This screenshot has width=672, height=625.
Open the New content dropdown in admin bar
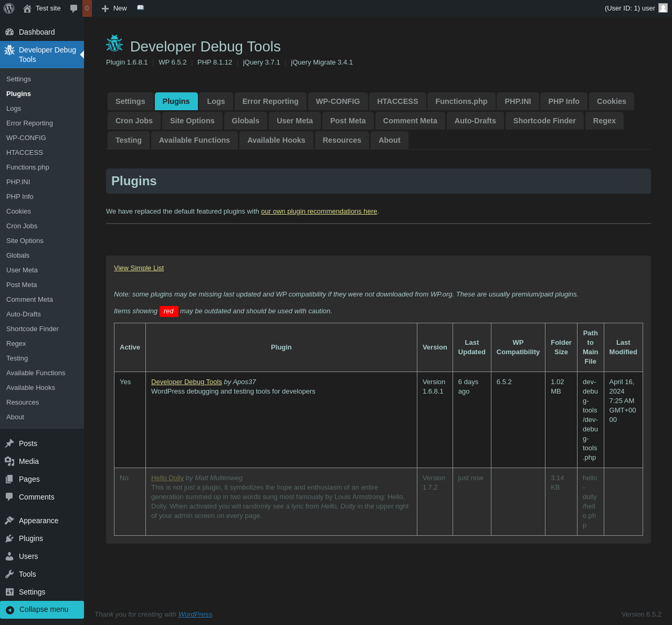click(x=114, y=8)
